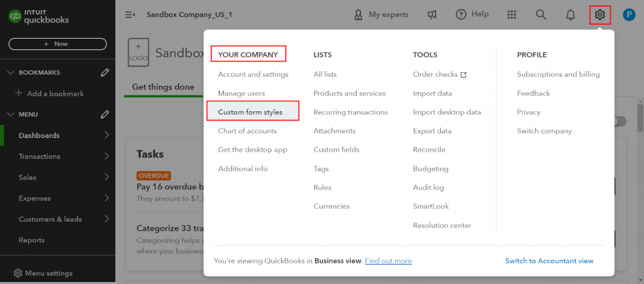Image resolution: width=644 pixels, height=284 pixels.
Task: Edit menu with the pencil icon
Action: point(105,114)
